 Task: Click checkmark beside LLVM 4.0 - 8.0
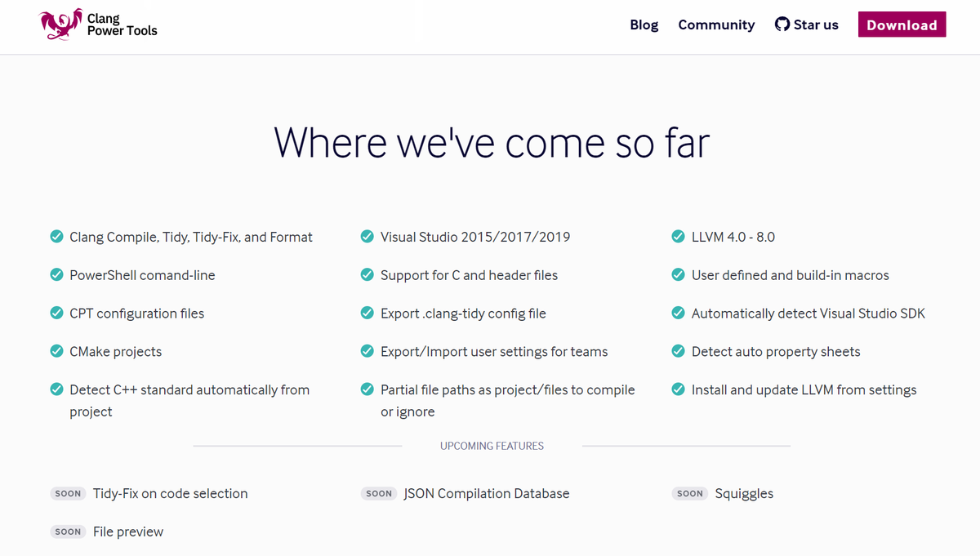[x=678, y=237]
